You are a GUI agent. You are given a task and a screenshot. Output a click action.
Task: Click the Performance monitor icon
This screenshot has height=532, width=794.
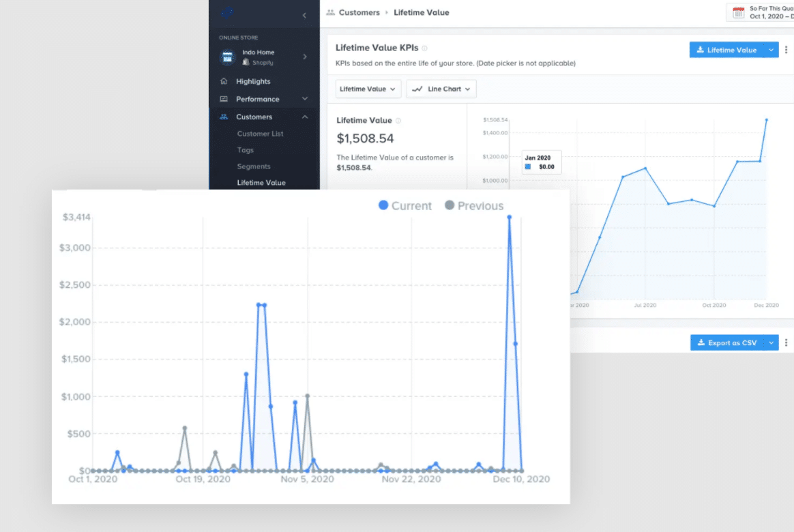click(x=224, y=99)
